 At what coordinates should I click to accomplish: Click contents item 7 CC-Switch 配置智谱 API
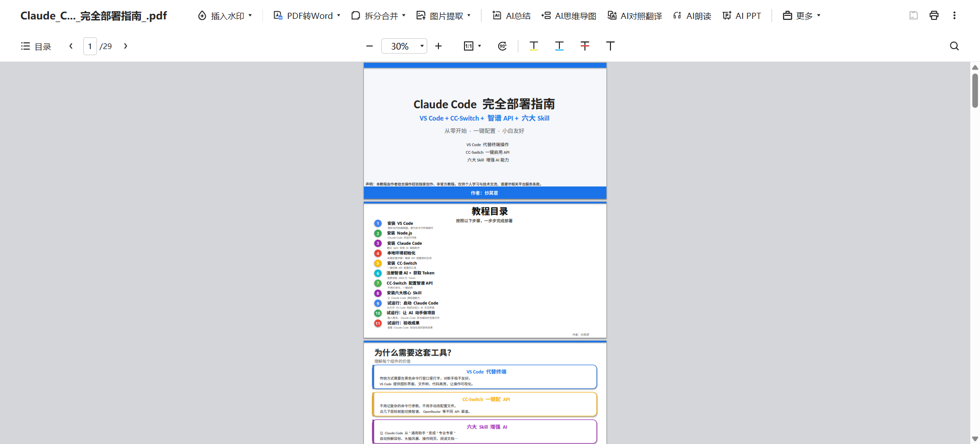coord(409,283)
